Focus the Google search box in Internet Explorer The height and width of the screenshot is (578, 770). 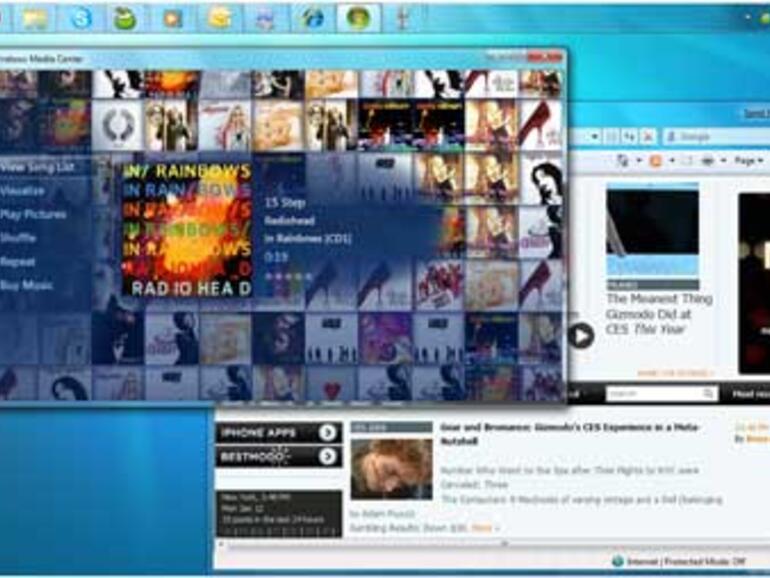pyautogui.click(x=717, y=137)
